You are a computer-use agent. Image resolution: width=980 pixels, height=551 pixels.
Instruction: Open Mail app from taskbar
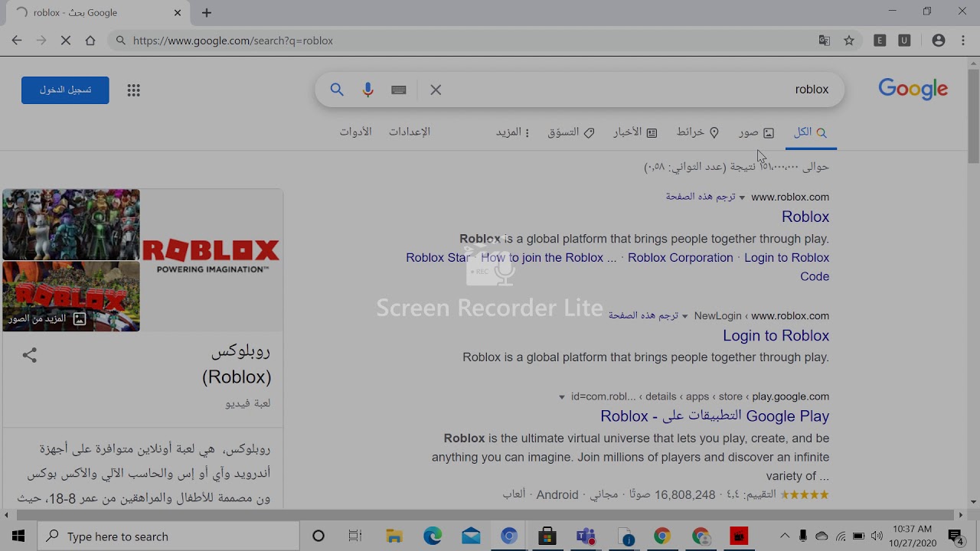tap(471, 536)
